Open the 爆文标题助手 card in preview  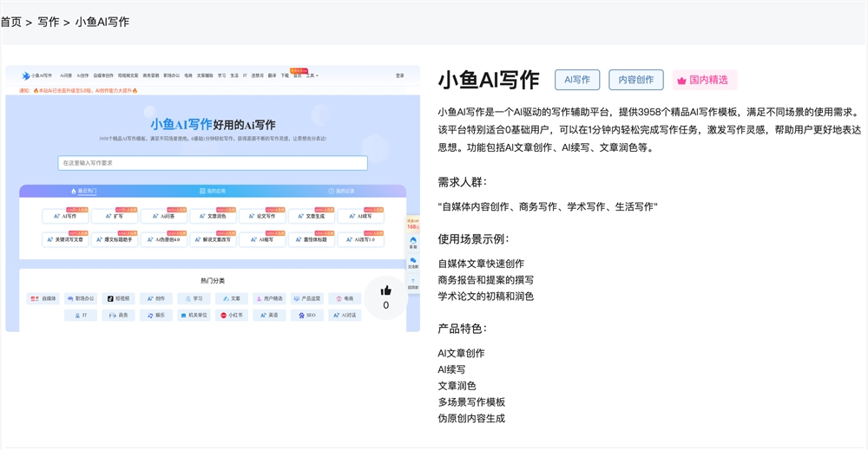(x=115, y=239)
